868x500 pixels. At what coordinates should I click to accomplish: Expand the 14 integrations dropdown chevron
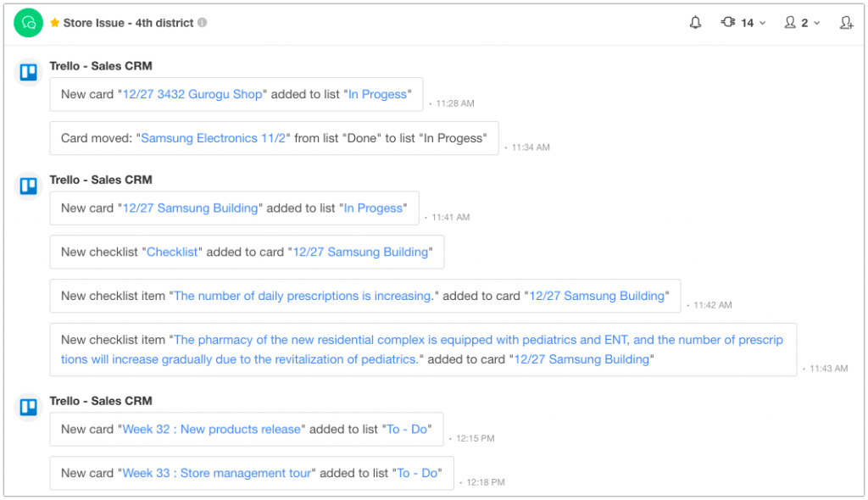(x=762, y=23)
